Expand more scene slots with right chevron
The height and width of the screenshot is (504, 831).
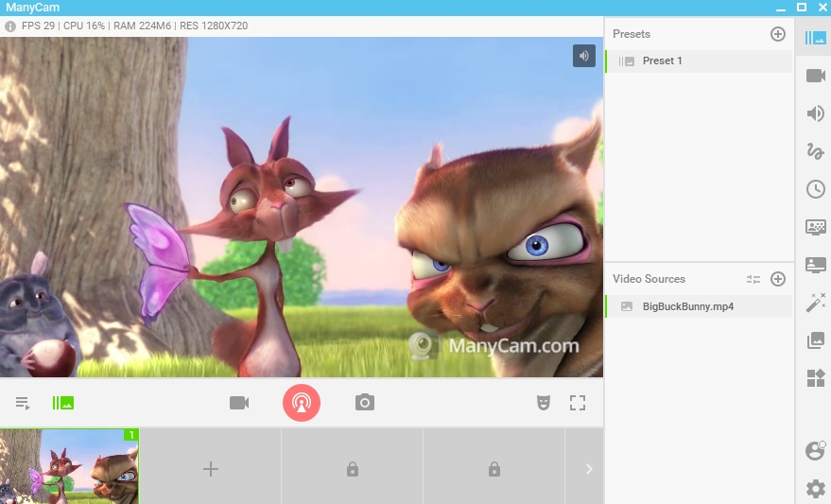[588, 469]
